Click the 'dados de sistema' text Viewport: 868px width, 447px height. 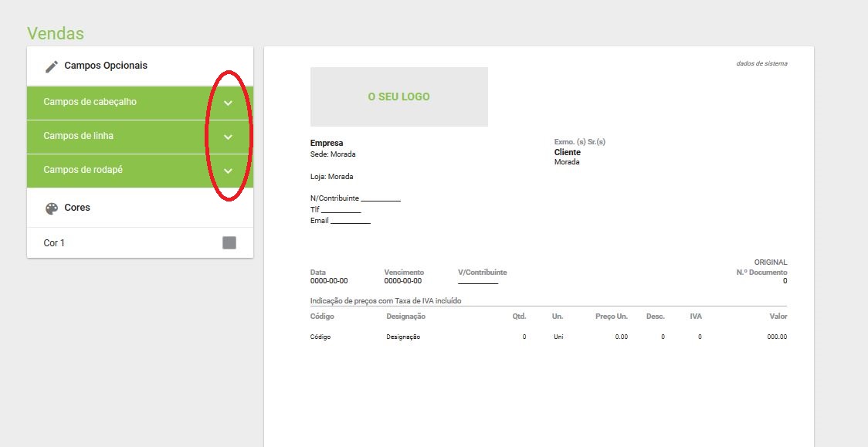(x=761, y=63)
